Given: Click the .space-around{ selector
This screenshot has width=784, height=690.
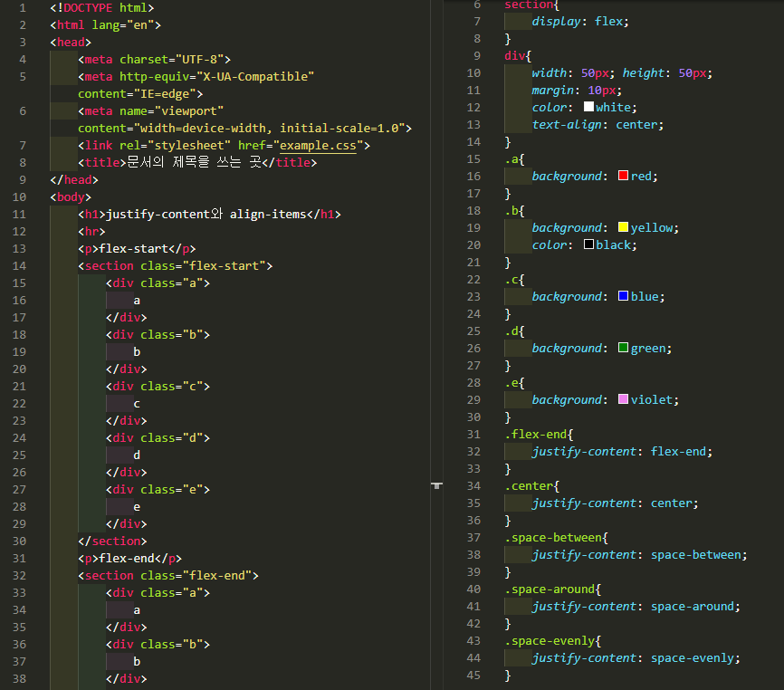Looking at the screenshot, I should pos(553,589).
